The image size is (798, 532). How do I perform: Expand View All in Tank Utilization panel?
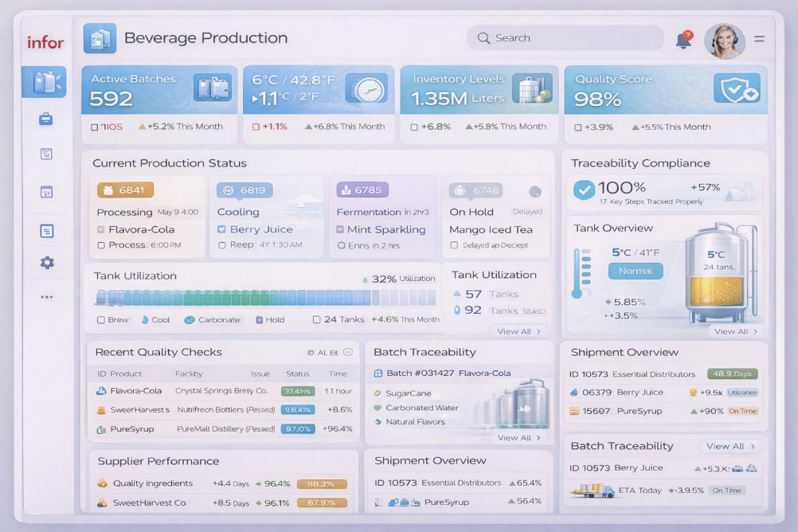pos(518,331)
